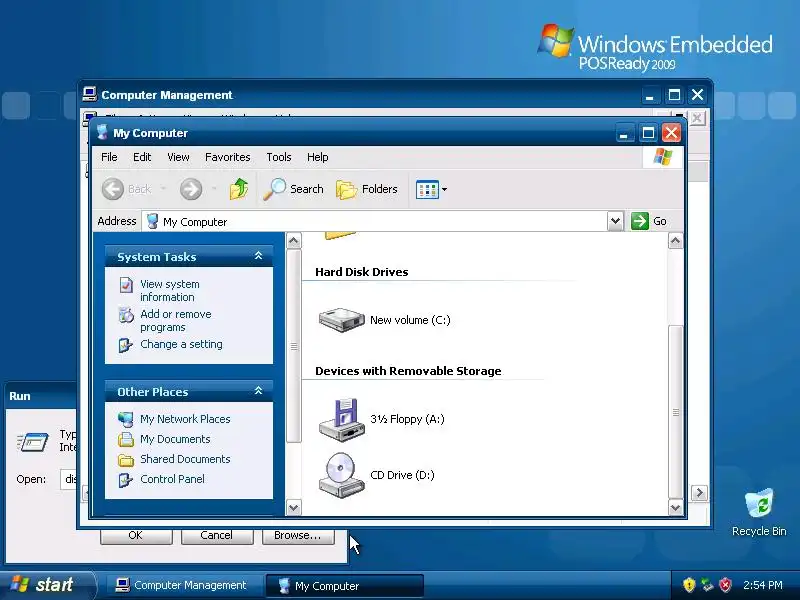The image size is (800, 600).
Task: Collapse the System Tasks panel
Action: coord(258,256)
